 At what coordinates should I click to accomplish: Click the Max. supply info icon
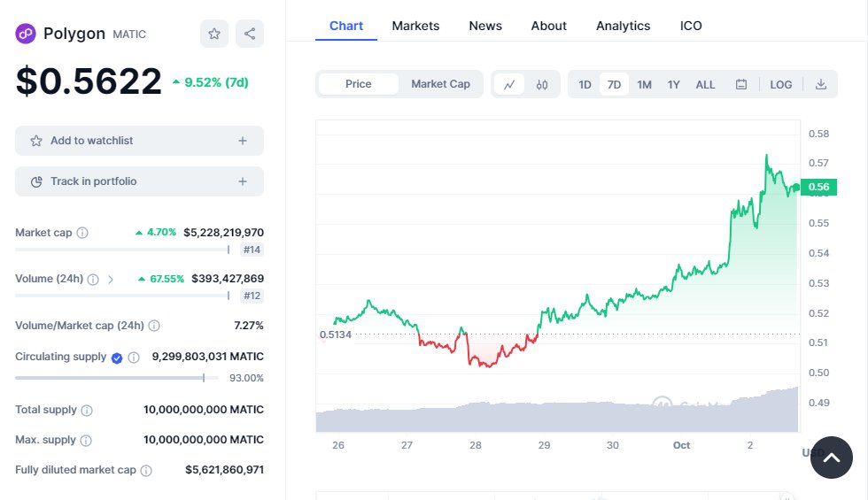click(86, 441)
